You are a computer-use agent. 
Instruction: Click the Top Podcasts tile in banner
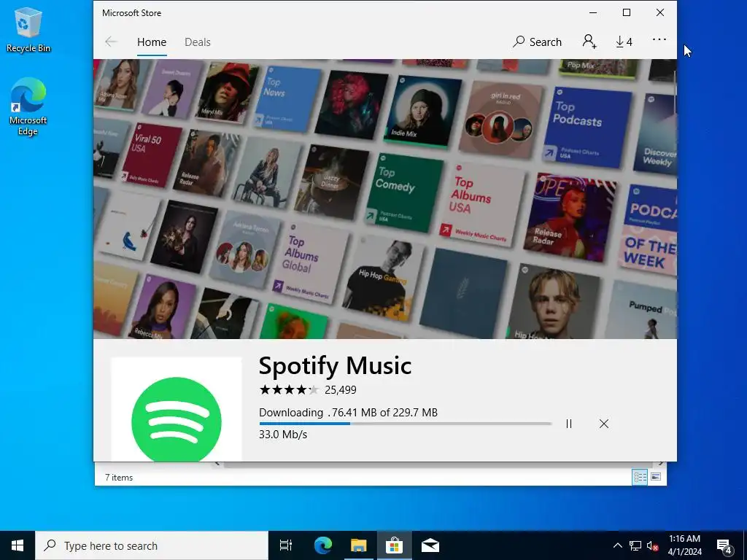[x=586, y=127]
